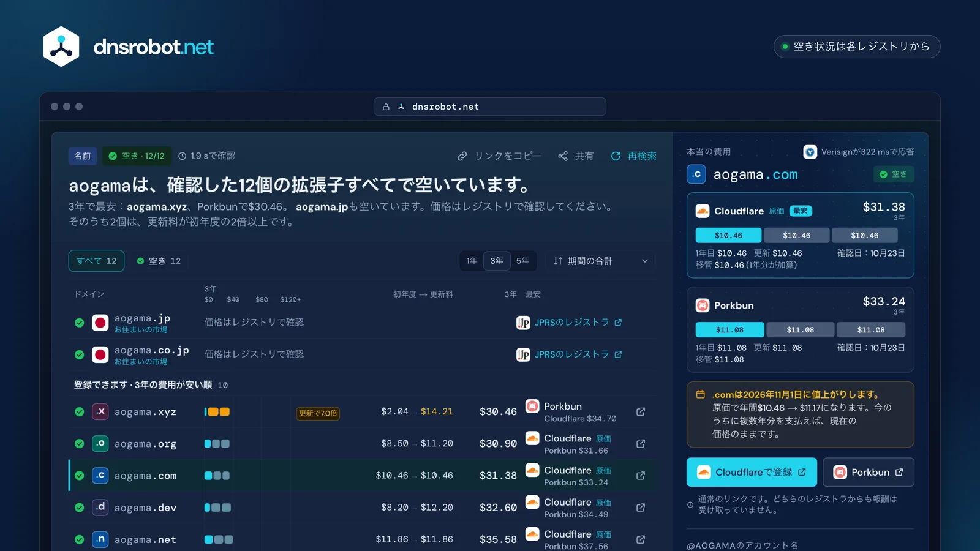Open external link icon for aogama.com row
This screenshot has width=980, height=551.
(641, 476)
